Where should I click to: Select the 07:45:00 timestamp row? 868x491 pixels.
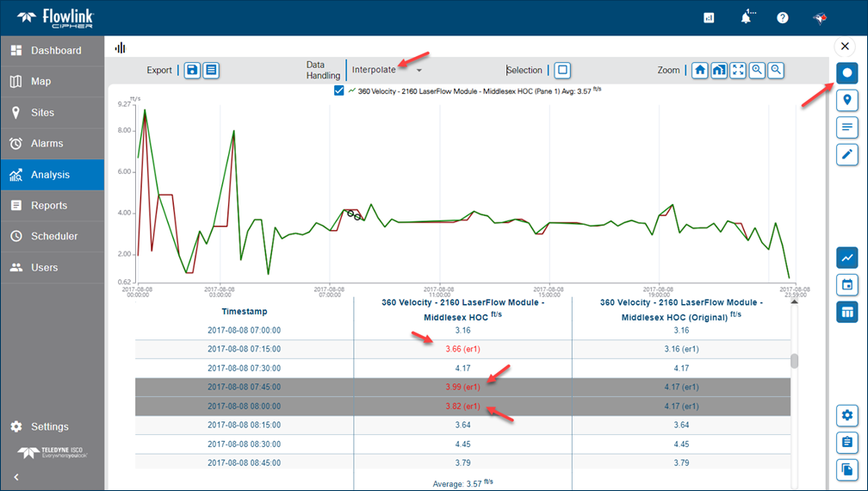(244, 388)
